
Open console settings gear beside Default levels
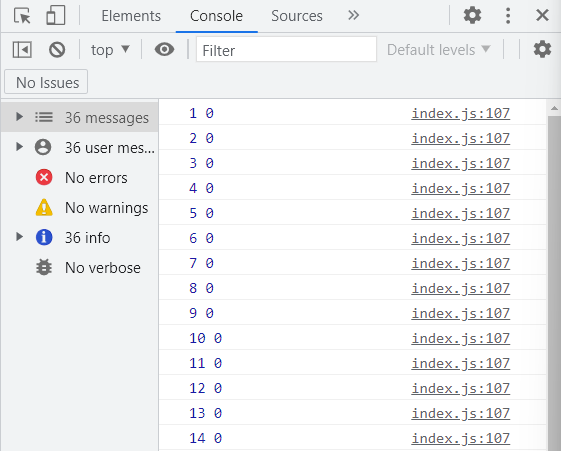(542, 49)
